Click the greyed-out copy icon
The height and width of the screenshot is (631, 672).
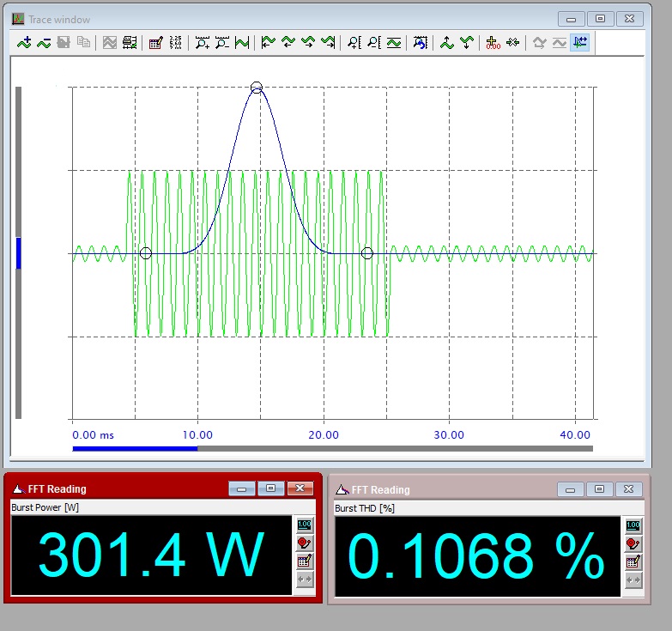pos(83,42)
